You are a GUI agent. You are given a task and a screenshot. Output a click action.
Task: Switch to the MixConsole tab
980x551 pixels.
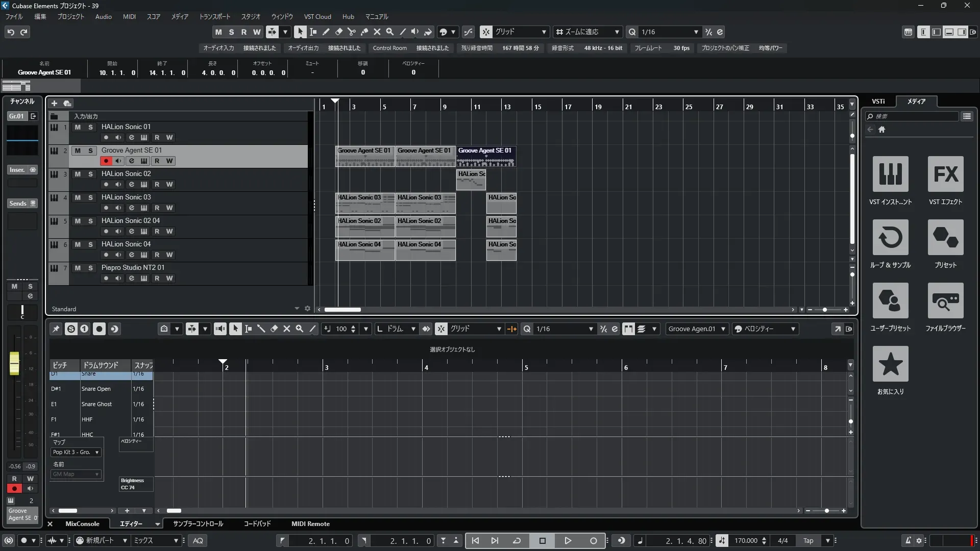coord(82,524)
